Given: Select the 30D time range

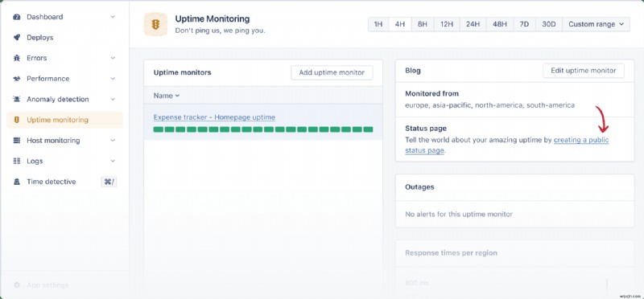Looking at the screenshot, I should pyautogui.click(x=549, y=24).
